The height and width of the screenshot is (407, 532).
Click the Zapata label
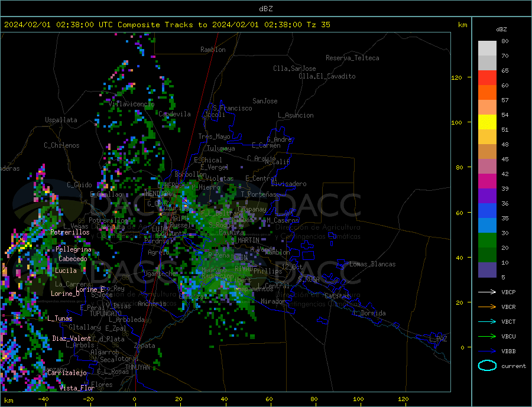[x=145, y=346]
